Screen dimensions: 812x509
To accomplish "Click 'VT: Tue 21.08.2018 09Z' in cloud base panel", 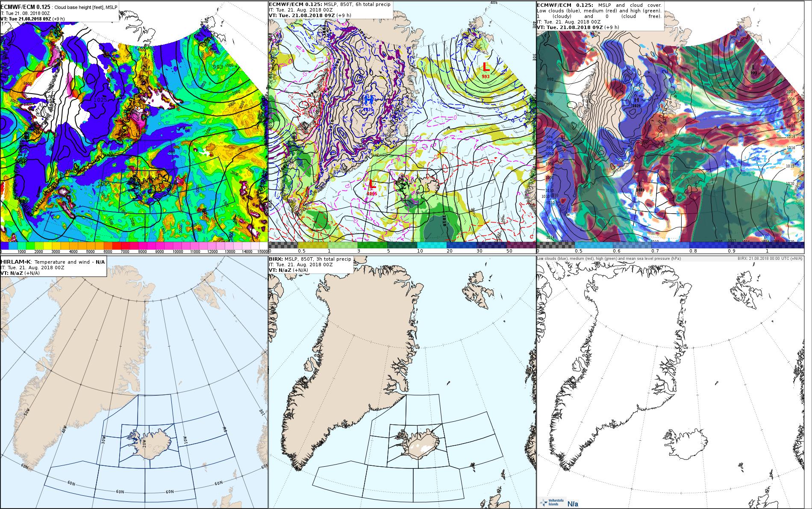I will [x=26, y=18].
